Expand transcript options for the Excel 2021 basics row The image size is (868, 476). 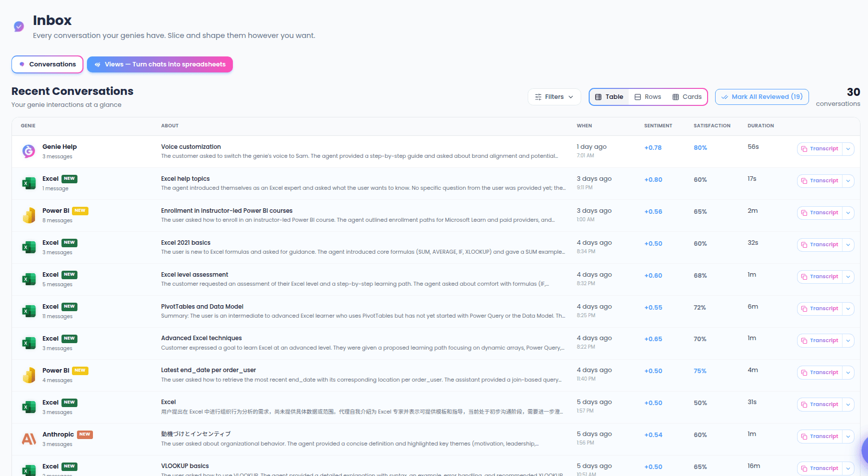click(848, 245)
